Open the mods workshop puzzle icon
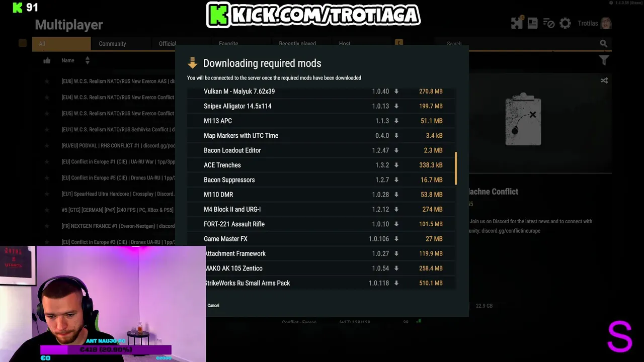The height and width of the screenshot is (362, 644). 517,23
